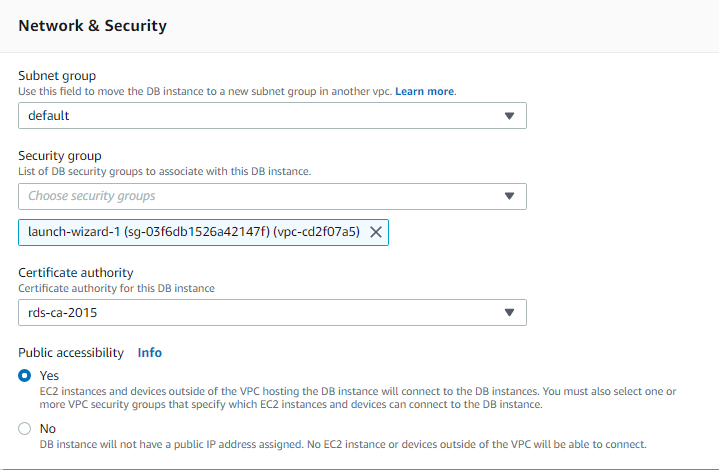
Task: Open Info link beside Public accessibility
Action: click(149, 353)
